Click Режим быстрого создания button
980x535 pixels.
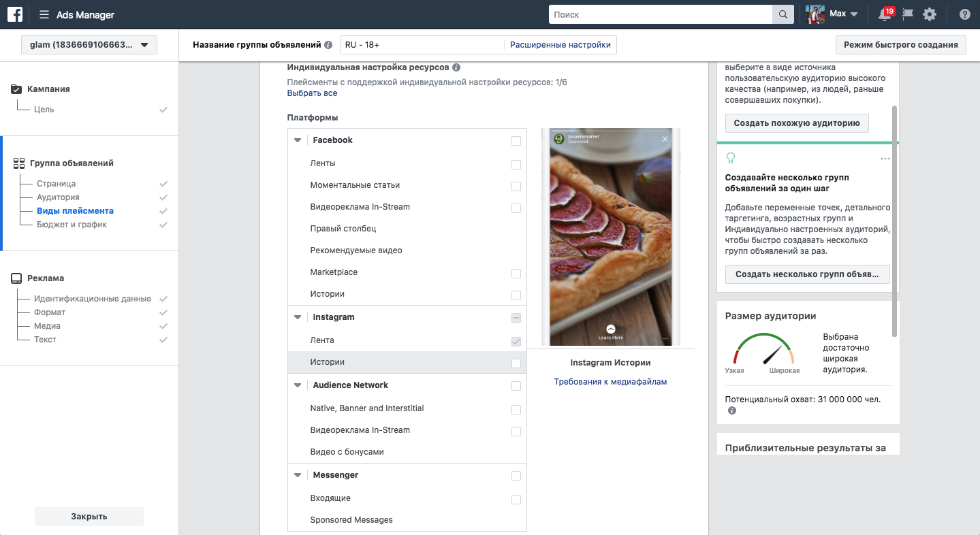900,45
